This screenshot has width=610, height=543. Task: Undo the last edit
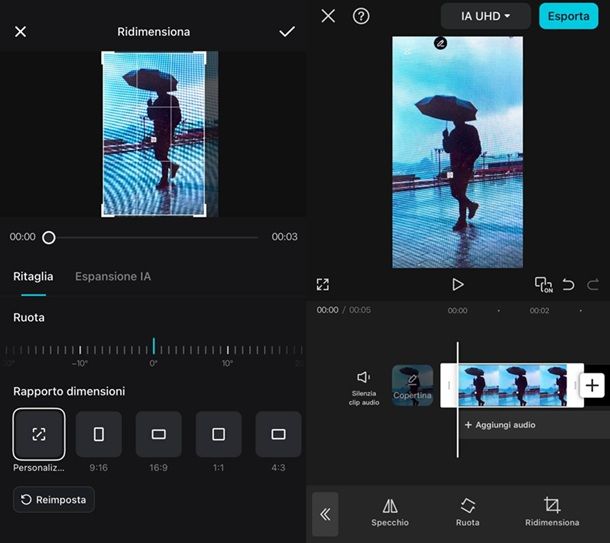click(x=568, y=285)
